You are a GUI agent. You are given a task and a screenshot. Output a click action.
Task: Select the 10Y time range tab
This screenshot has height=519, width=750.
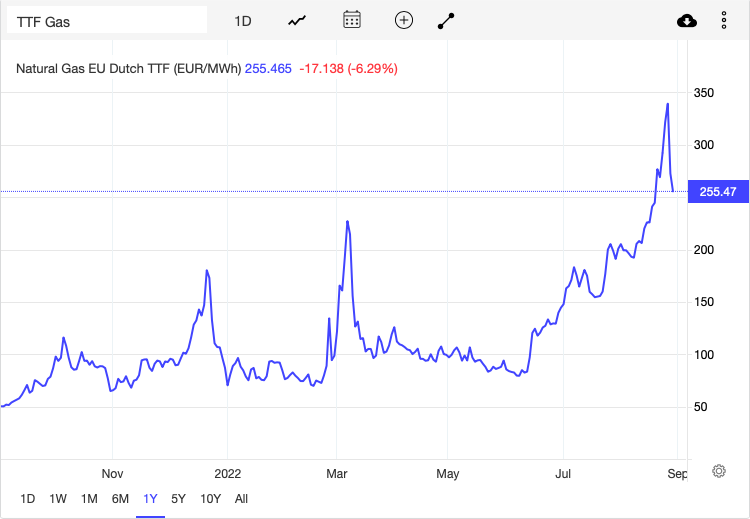[210, 499]
